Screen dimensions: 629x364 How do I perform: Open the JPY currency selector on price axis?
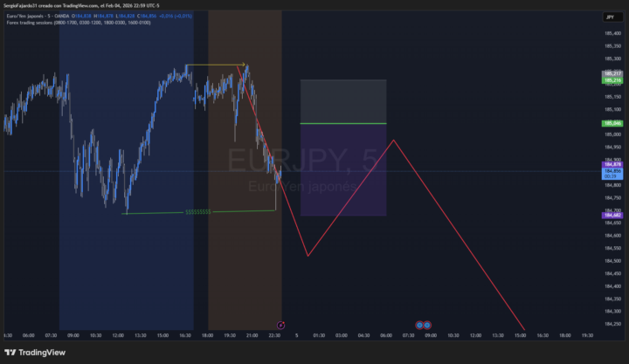(612, 17)
